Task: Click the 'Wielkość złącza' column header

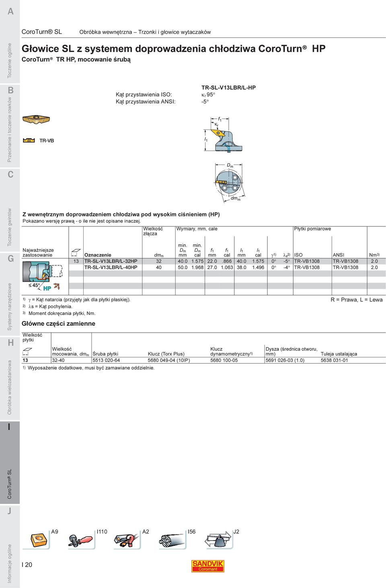Action: [153, 231]
